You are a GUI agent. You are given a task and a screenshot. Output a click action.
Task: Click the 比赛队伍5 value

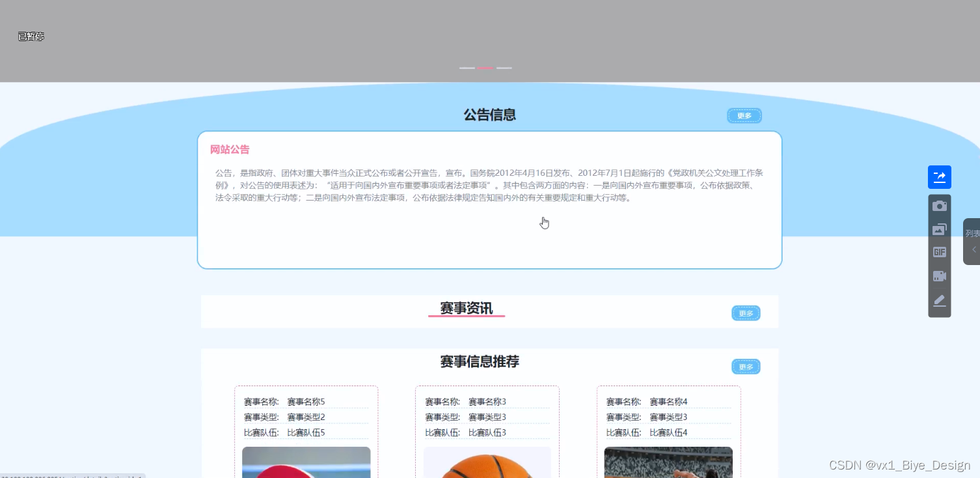[306, 432]
